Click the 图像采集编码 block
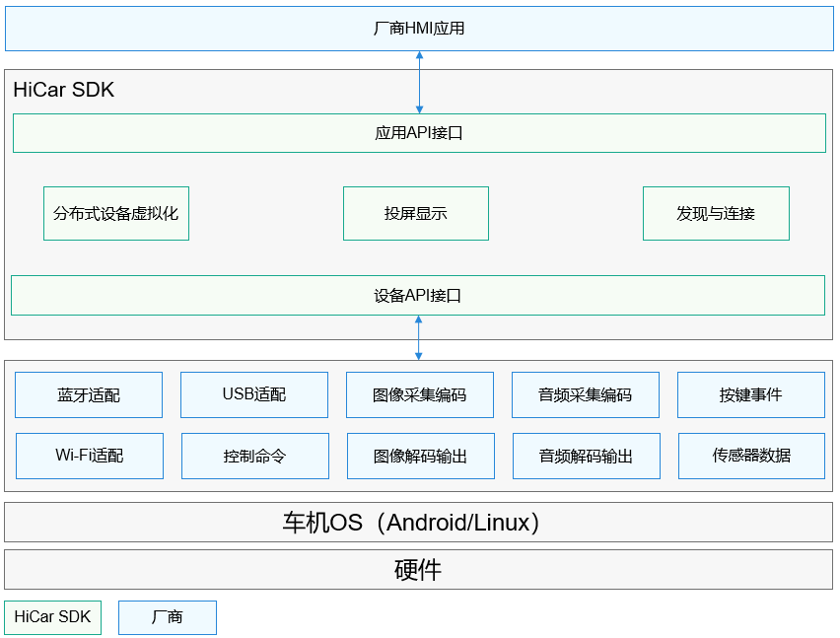The height and width of the screenshot is (638, 840). (420, 395)
